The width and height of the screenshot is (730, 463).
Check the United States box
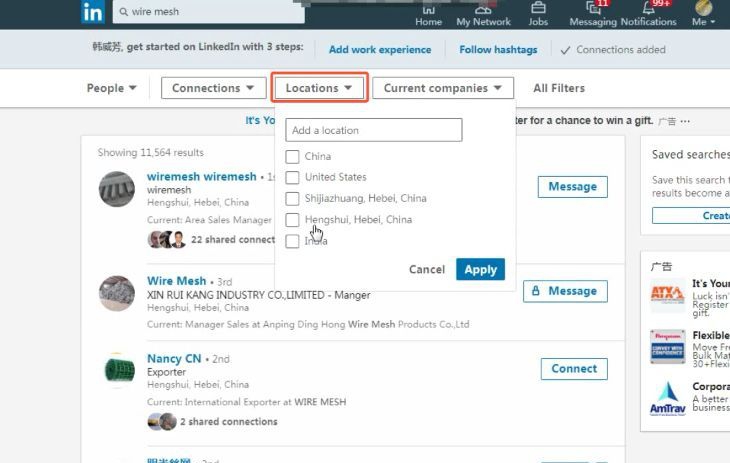(x=292, y=177)
